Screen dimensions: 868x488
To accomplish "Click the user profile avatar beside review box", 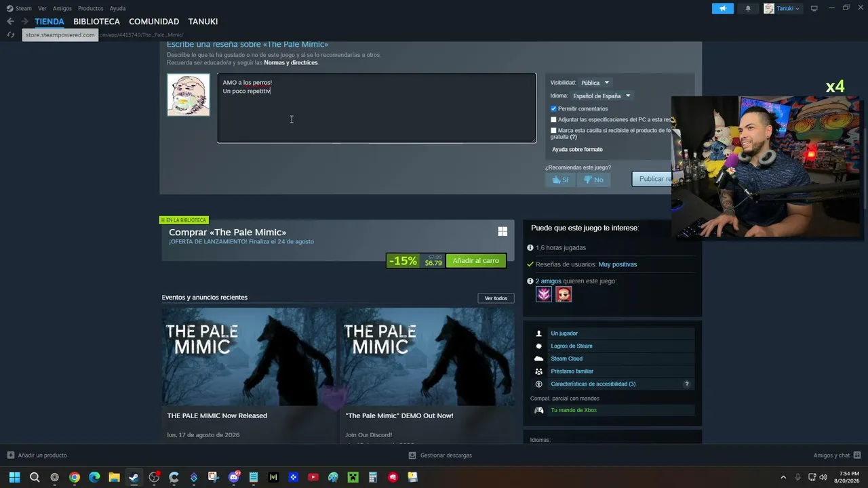I will click(x=189, y=95).
